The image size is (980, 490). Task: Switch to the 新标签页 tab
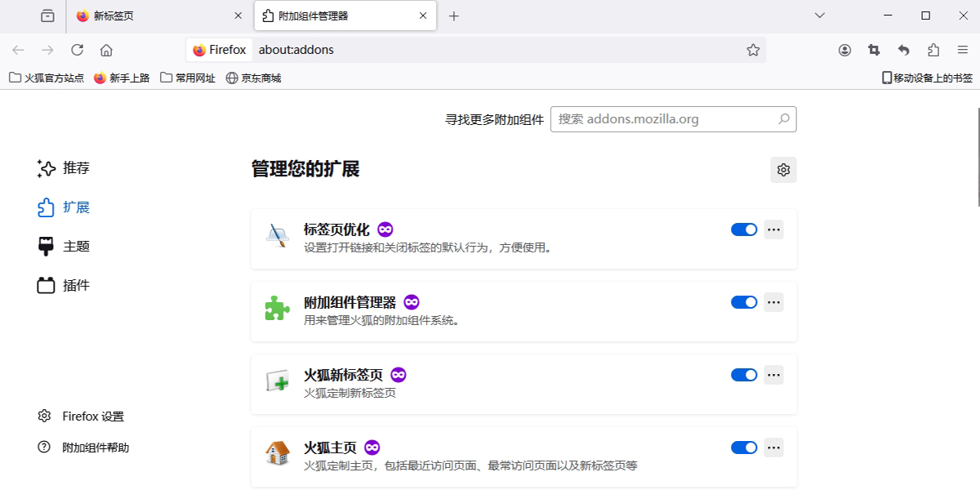(x=159, y=16)
